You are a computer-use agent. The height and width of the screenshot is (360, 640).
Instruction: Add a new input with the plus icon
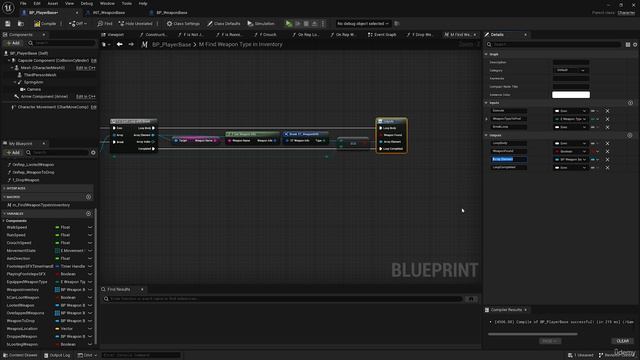coord(630,103)
